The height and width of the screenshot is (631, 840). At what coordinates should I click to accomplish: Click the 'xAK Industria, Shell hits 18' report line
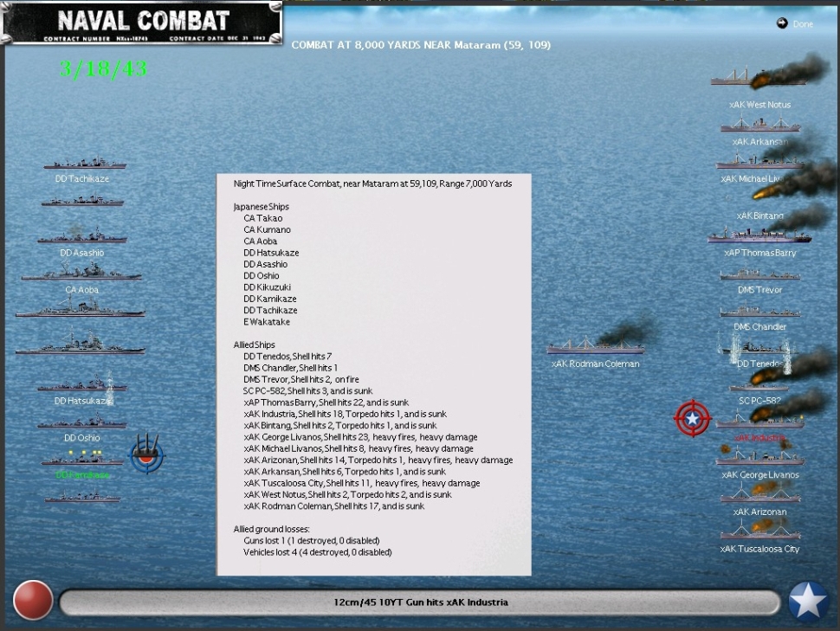point(345,414)
